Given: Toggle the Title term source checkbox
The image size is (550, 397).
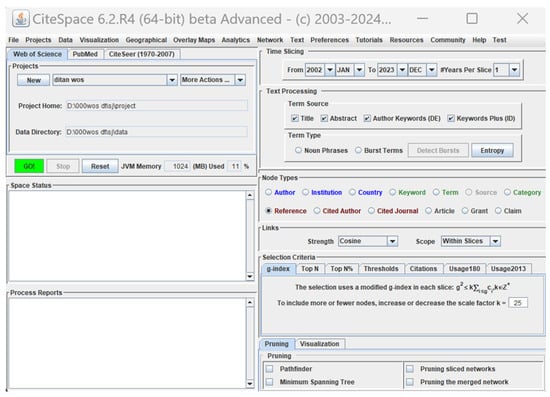Looking at the screenshot, I should pos(295,119).
